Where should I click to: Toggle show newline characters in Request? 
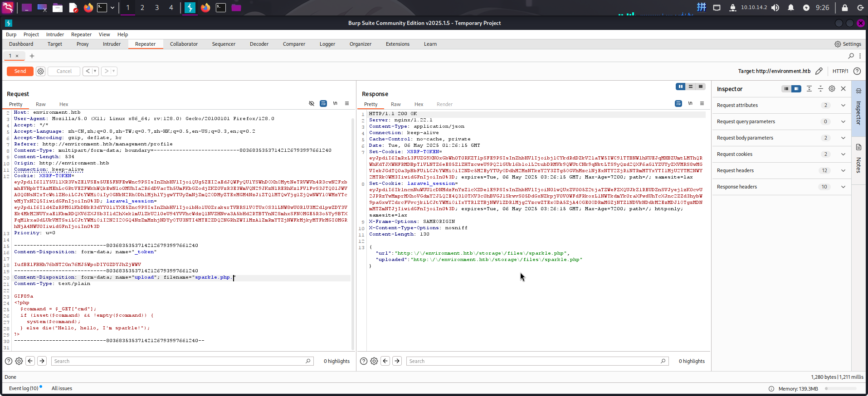(x=335, y=103)
